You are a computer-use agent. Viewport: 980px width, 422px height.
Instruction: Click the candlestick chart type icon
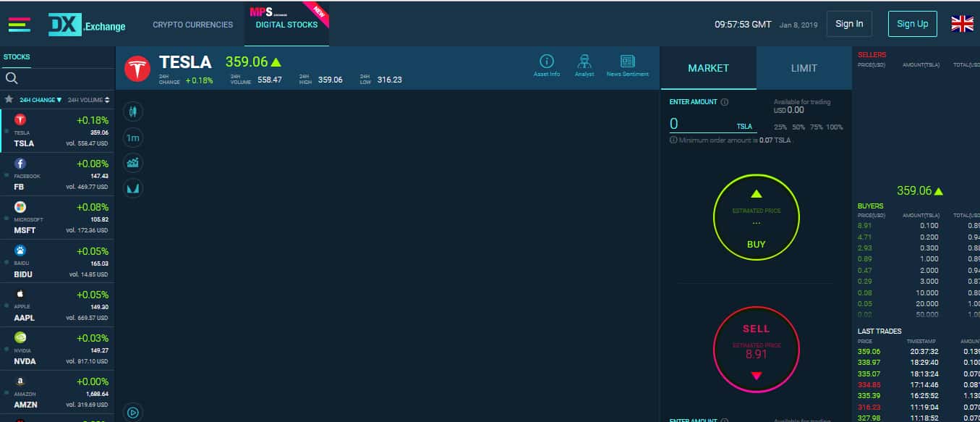[x=133, y=111]
